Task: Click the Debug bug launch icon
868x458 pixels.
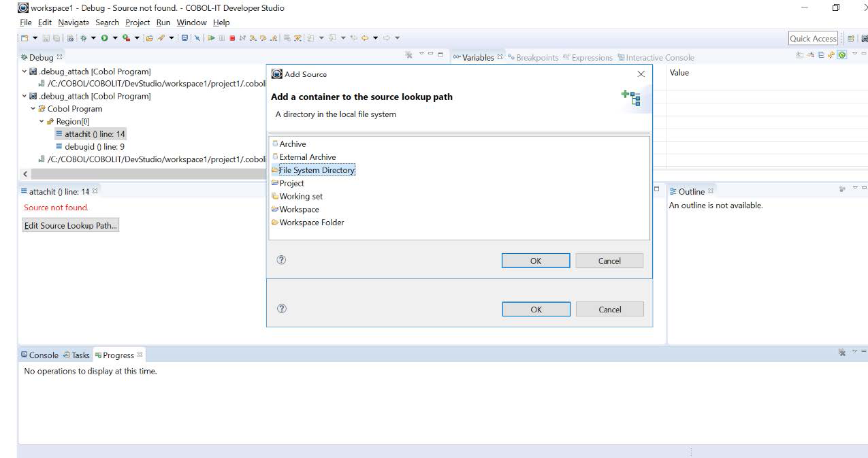Action: tap(83, 37)
